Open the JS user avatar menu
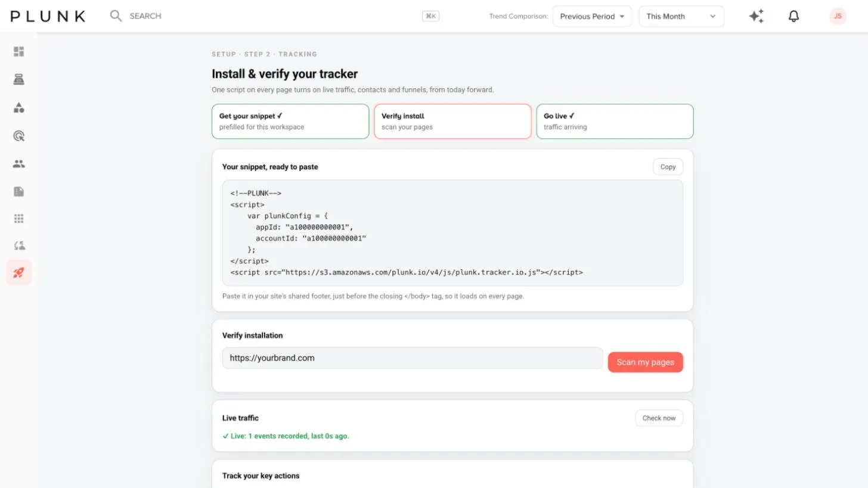 [x=838, y=16]
